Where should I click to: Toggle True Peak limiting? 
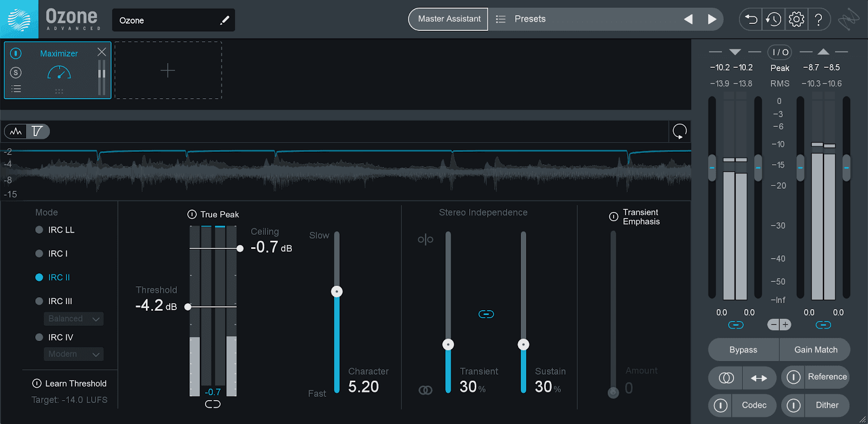(192, 214)
